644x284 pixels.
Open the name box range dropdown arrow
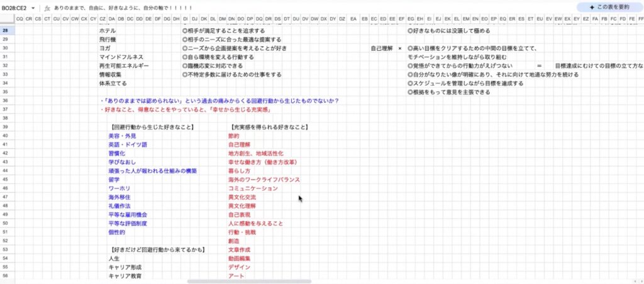click(x=33, y=8)
